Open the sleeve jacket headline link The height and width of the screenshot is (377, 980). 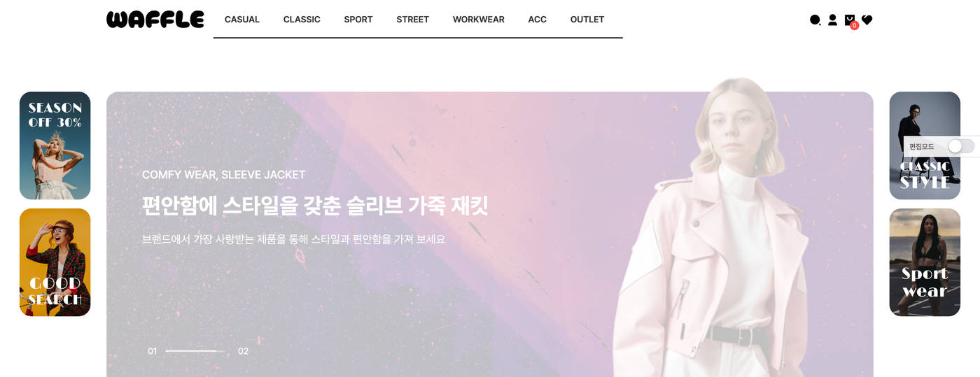click(x=315, y=206)
